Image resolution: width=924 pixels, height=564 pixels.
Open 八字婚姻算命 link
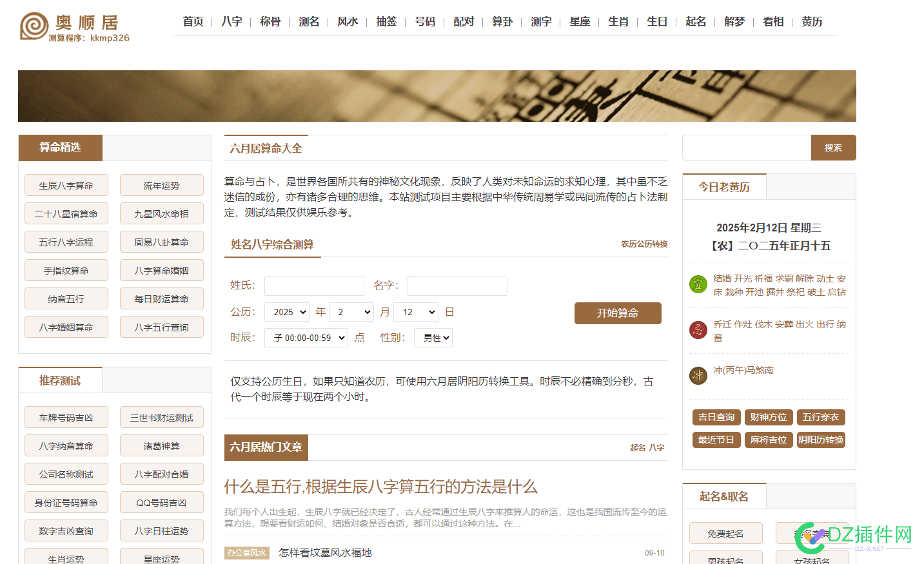pyautogui.click(x=66, y=327)
